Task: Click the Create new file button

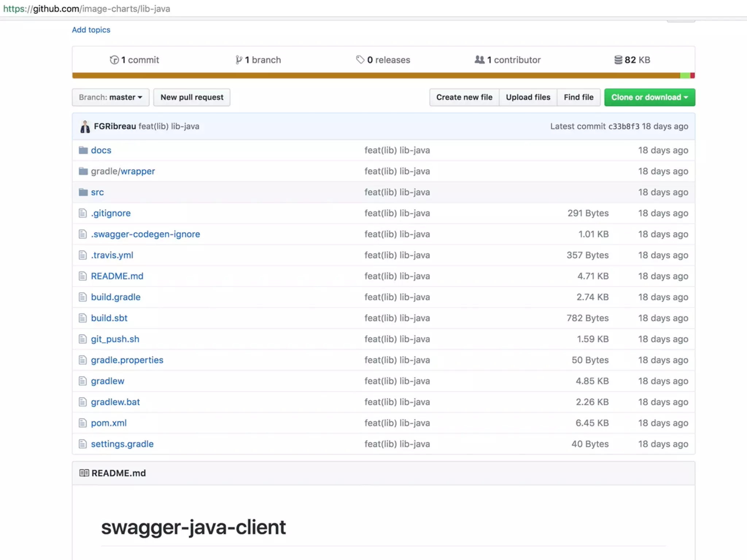Action: (464, 97)
